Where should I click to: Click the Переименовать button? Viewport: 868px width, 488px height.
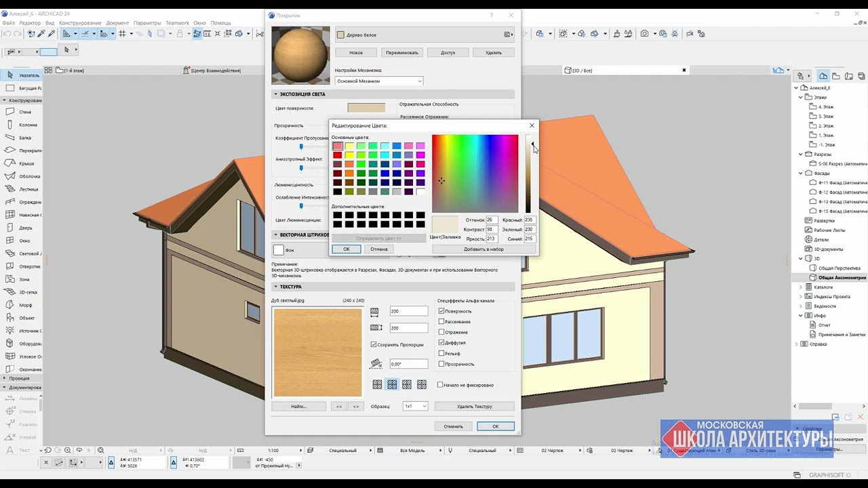pos(402,52)
